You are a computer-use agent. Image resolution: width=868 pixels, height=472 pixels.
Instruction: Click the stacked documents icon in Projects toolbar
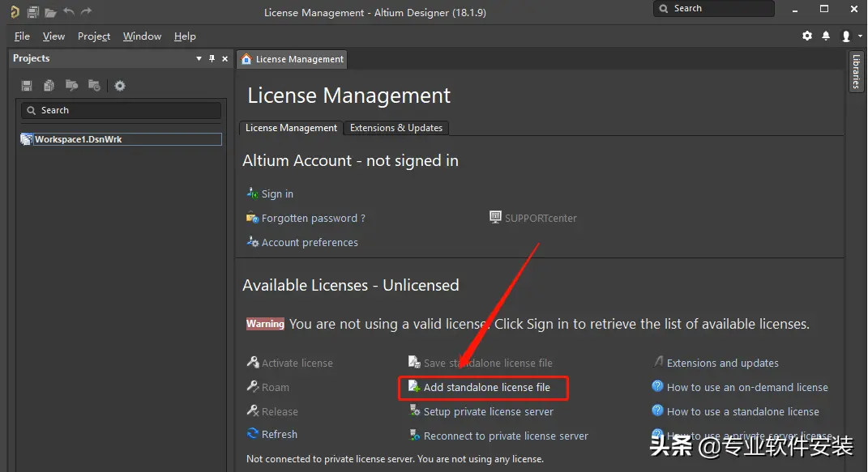click(49, 86)
